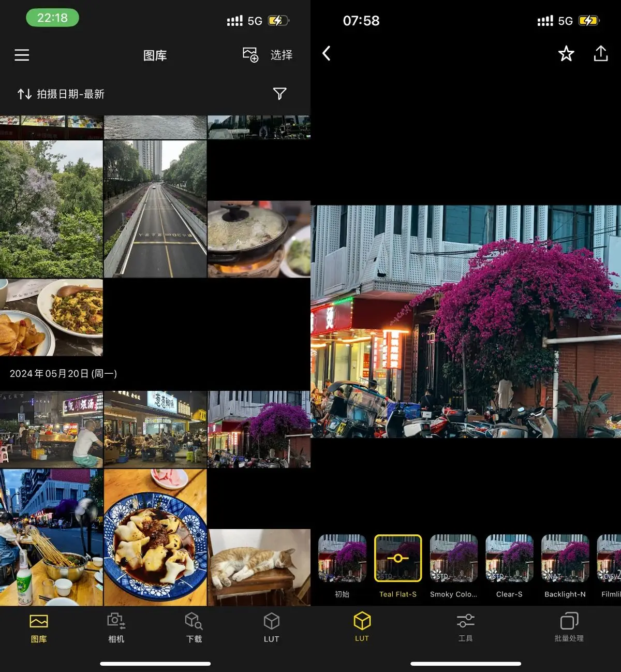Viewport: 621px width, 672px height.
Task: Switch to the 图库 gallery tab
Action: tap(39, 627)
